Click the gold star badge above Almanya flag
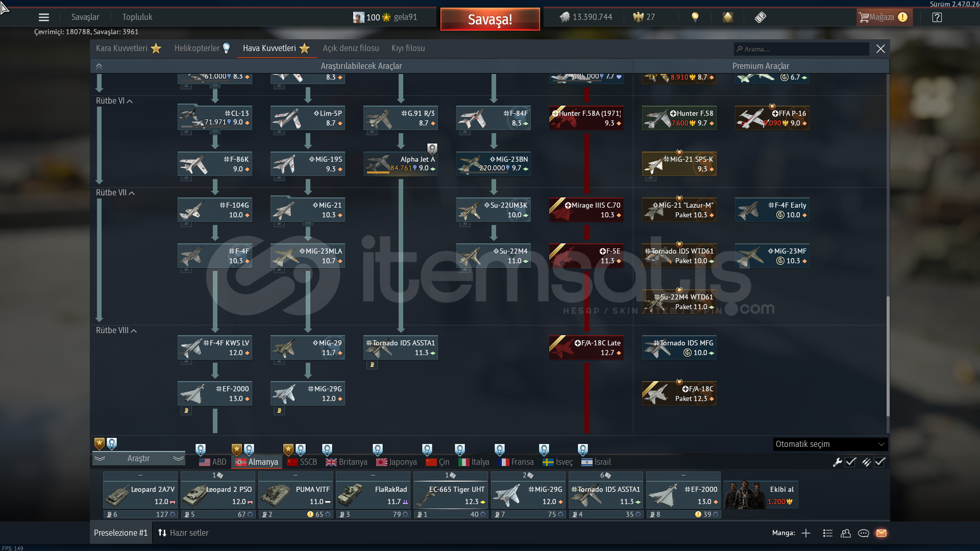 [236, 449]
